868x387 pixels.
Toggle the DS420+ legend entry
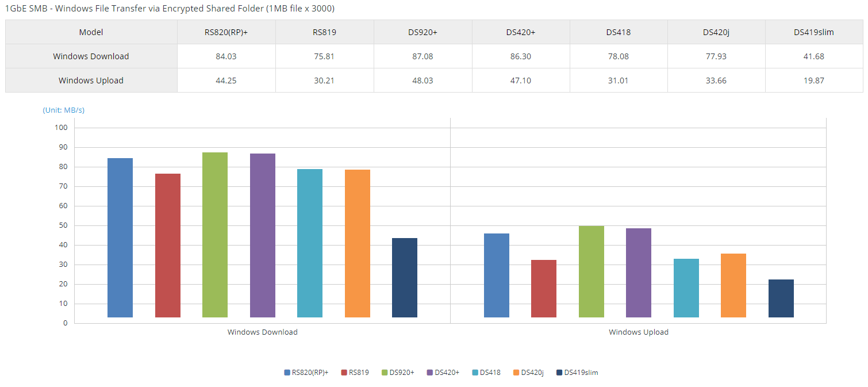[443, 373]
